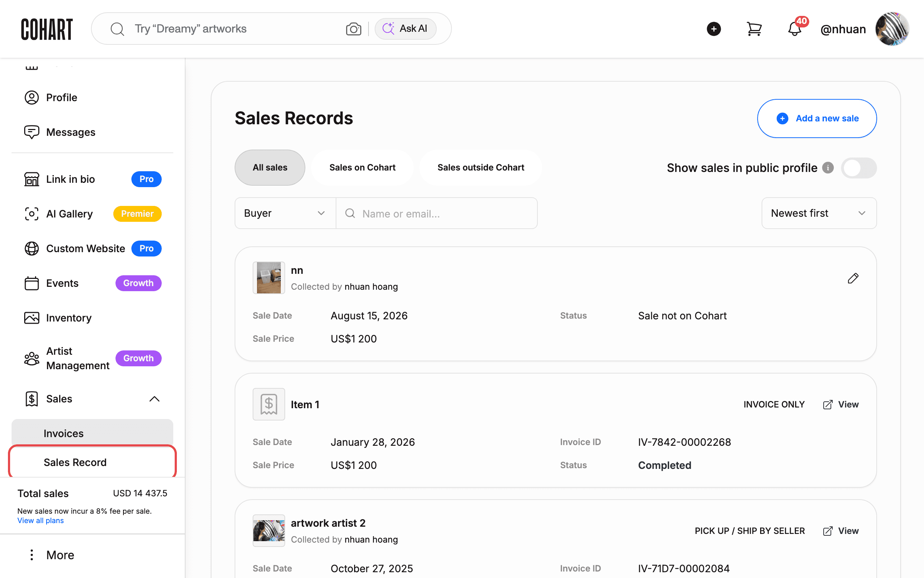The width and height of the screenshot is (924, 578).
Task: Click the View all plans link
Action: pyautogui.click(x=40, y=521)
